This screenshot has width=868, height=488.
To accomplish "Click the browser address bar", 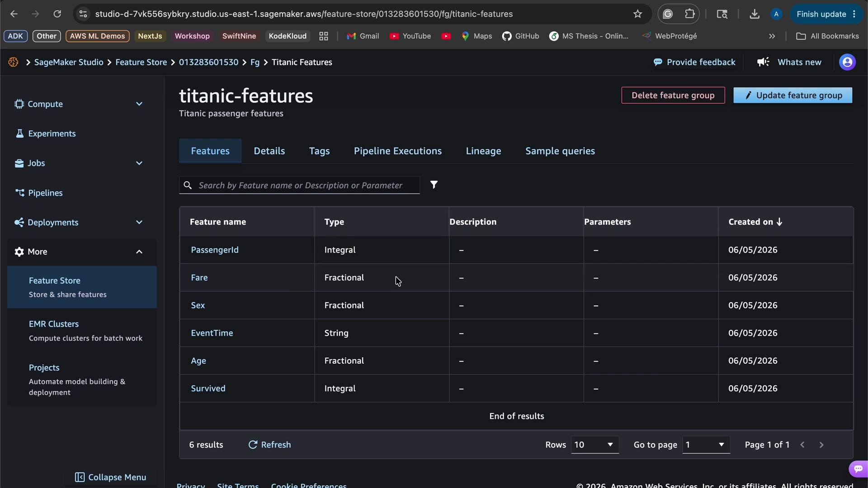I will coord(353,14).
